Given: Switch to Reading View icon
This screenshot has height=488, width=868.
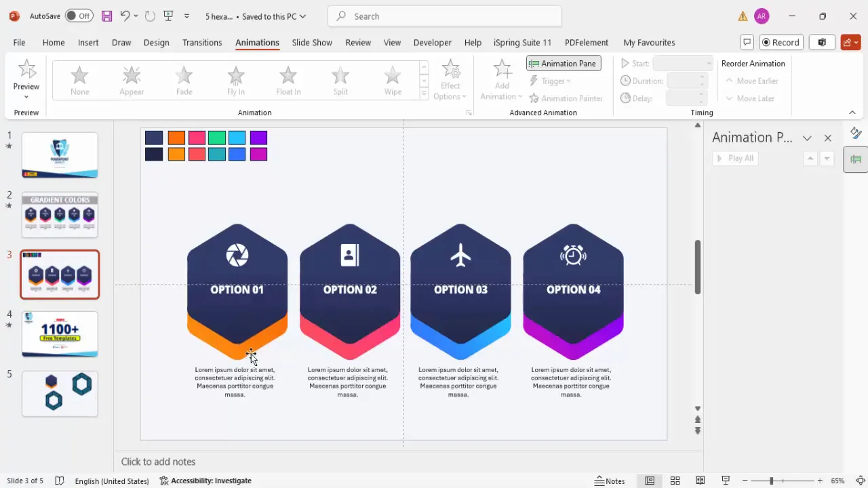Looking at the screenshot, I should [x=700, y=481].
